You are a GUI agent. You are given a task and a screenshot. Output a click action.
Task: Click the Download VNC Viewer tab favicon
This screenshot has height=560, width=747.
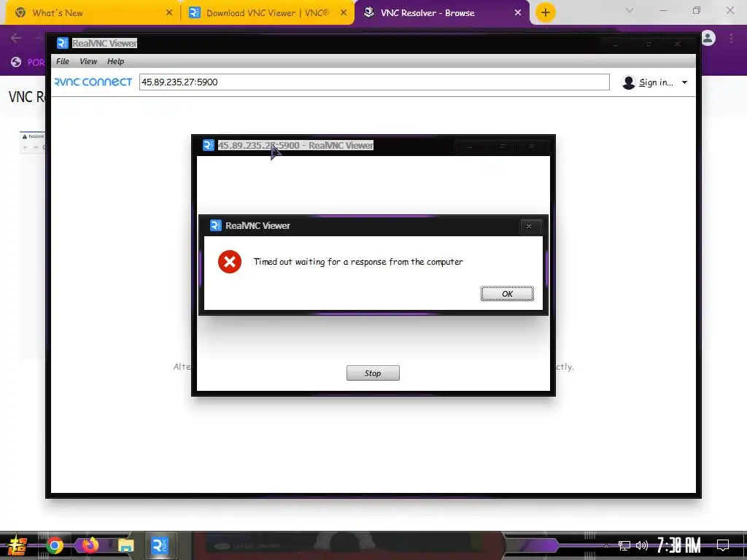[194, 12]
